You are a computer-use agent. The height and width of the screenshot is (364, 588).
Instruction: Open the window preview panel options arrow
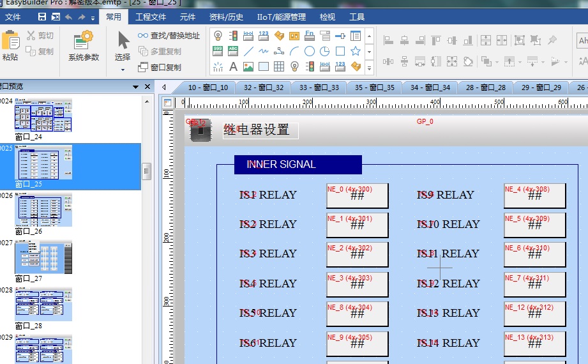(135, 87)
